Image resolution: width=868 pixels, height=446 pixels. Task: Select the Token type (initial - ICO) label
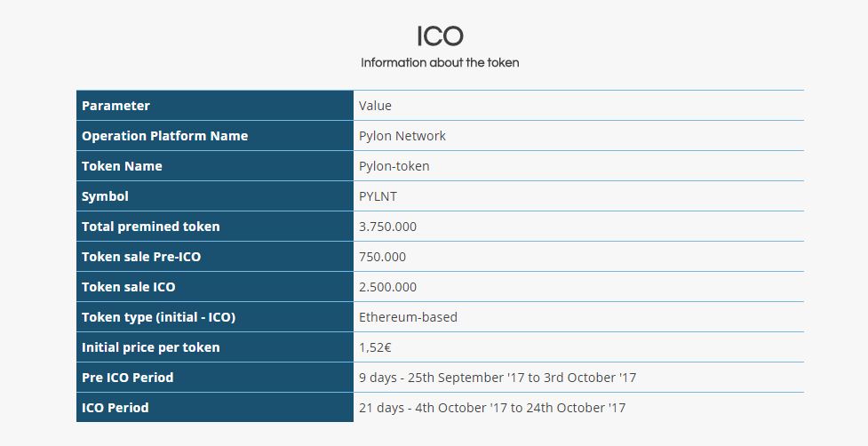click(x=158, y=317)
